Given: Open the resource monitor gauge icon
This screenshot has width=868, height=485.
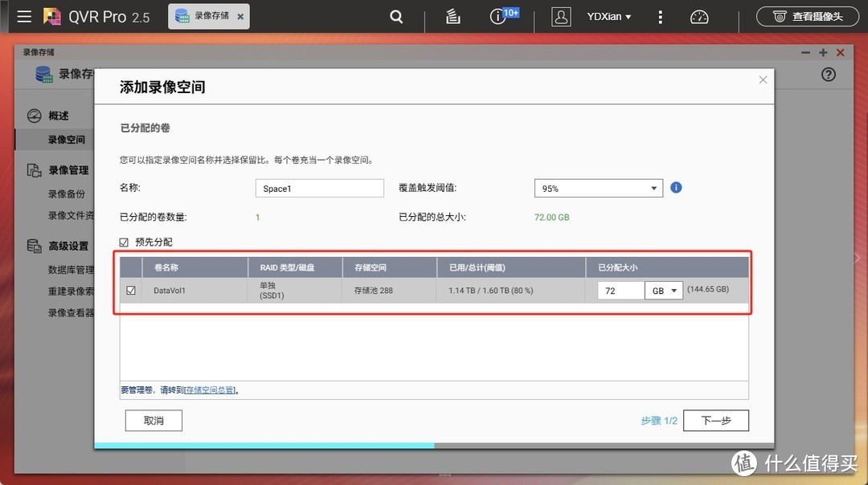Looking at the screenshot, I should [698, 16].
